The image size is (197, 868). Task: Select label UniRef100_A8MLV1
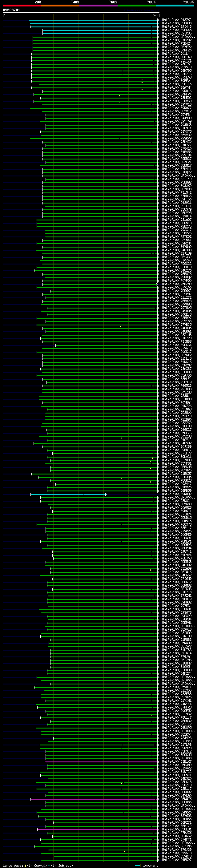[x=176, y=542]
